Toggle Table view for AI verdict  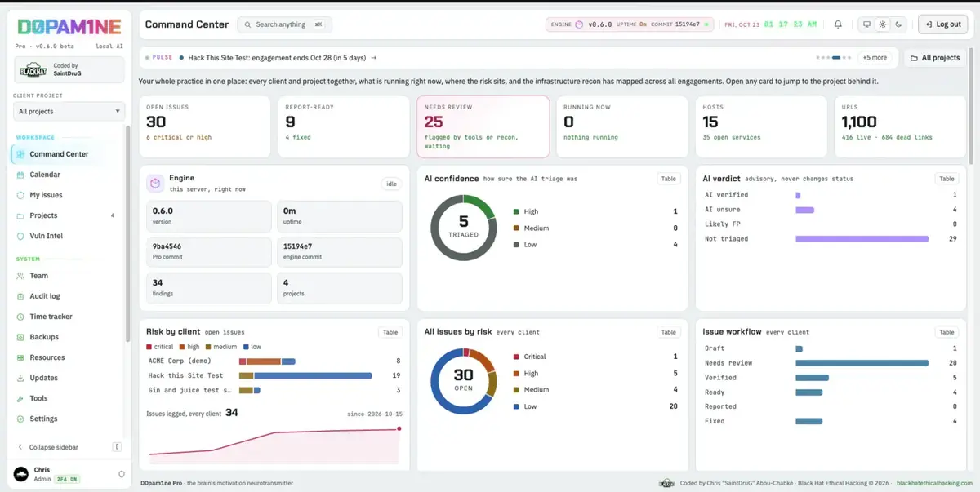pyautogui.click(x=947, y=179)
